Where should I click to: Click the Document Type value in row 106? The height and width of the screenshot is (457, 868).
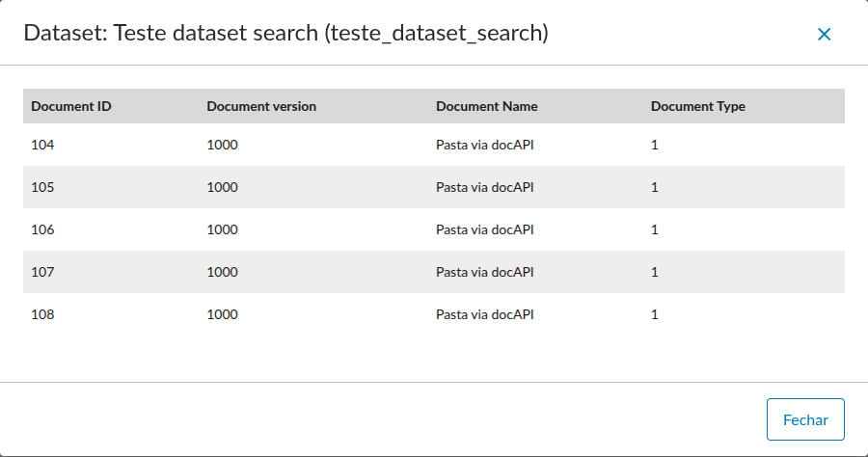[x=655, y=229]
